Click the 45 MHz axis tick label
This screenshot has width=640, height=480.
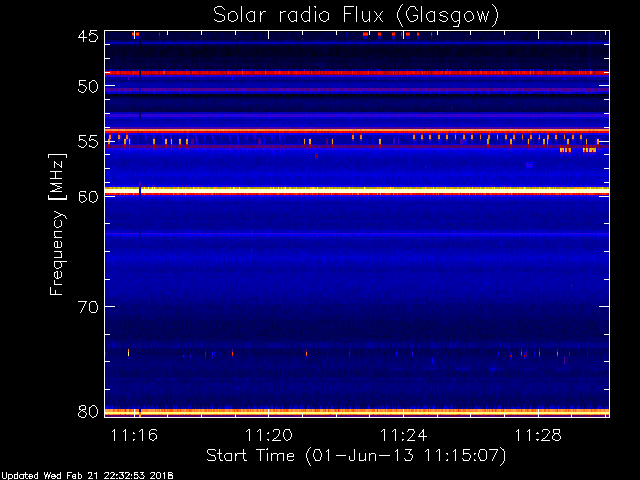click(88, 36)
